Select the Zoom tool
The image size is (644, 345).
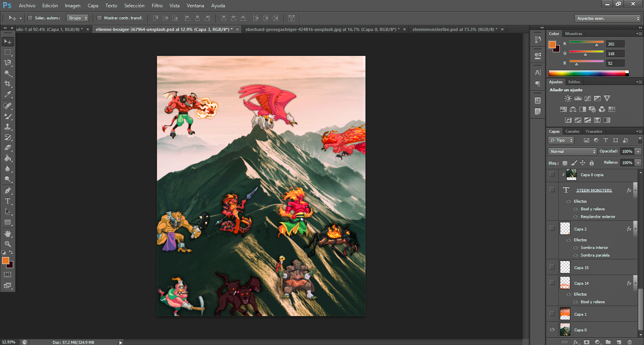[x=8, y=244]
